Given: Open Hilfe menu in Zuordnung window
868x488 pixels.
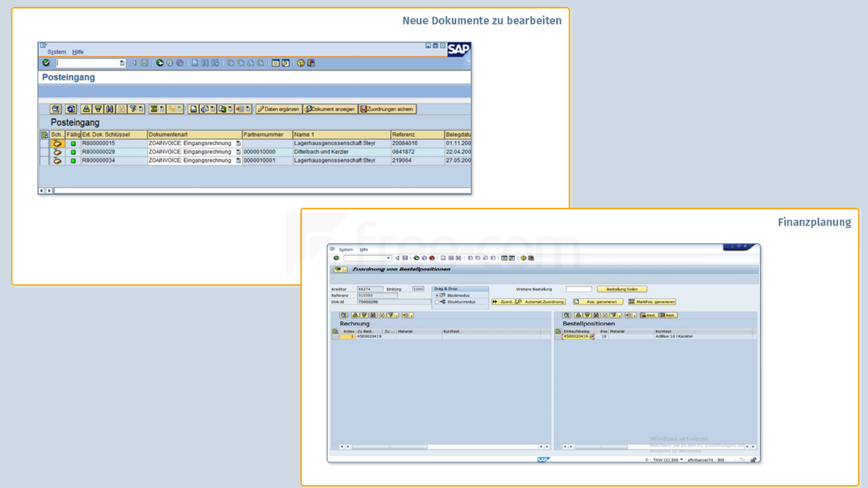Looking at the screenshot, I should [364, 249].
